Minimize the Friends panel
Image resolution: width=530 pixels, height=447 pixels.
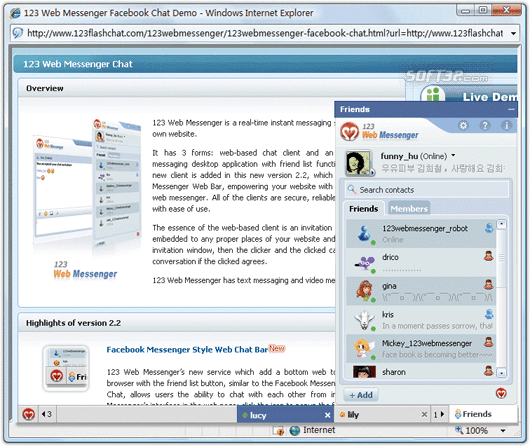511,109
